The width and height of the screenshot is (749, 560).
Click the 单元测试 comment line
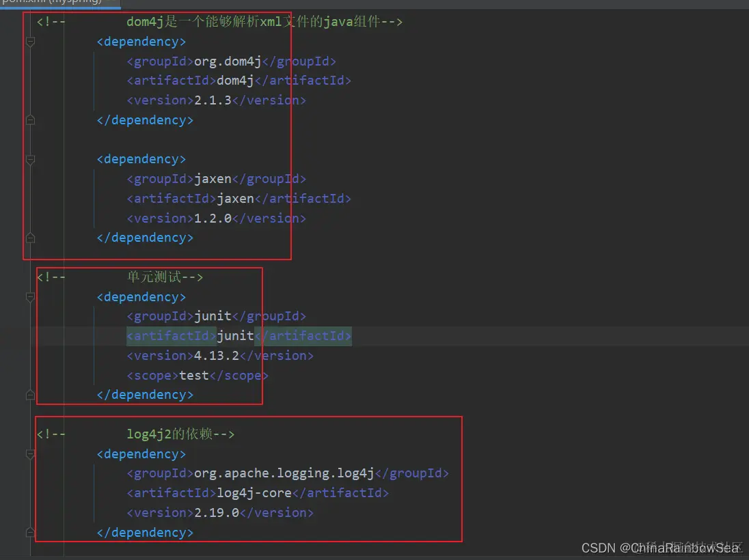pos(120,277)
